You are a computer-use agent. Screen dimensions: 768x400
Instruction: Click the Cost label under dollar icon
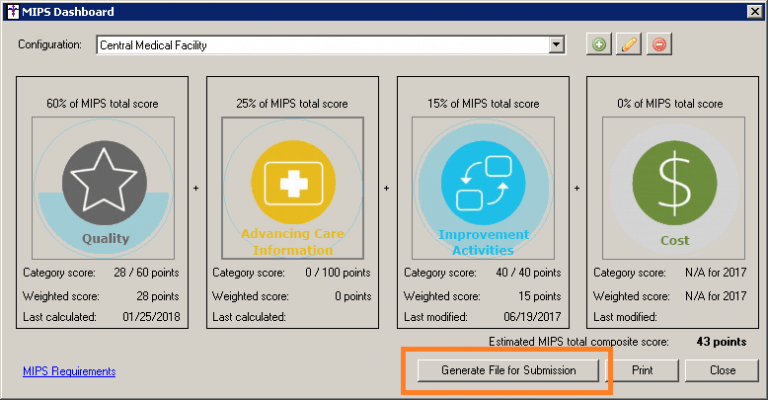pos(674,240)
